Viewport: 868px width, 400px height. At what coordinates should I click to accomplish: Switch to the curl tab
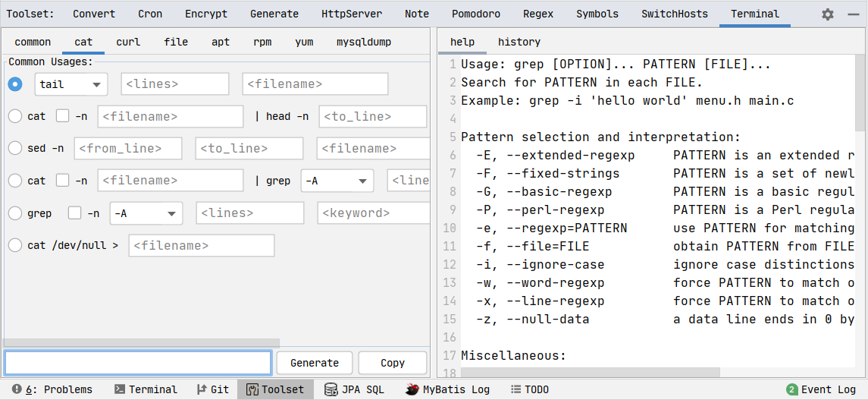click(128, 42)
